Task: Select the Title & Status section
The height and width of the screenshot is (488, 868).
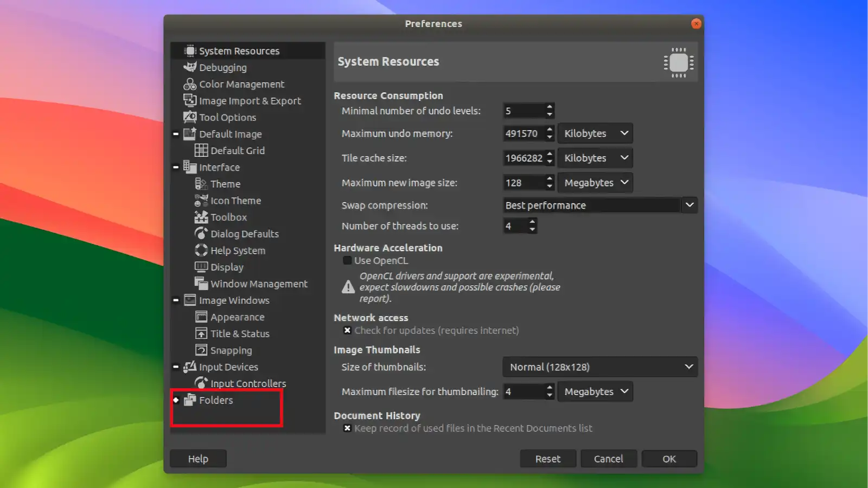Action: 239,333
